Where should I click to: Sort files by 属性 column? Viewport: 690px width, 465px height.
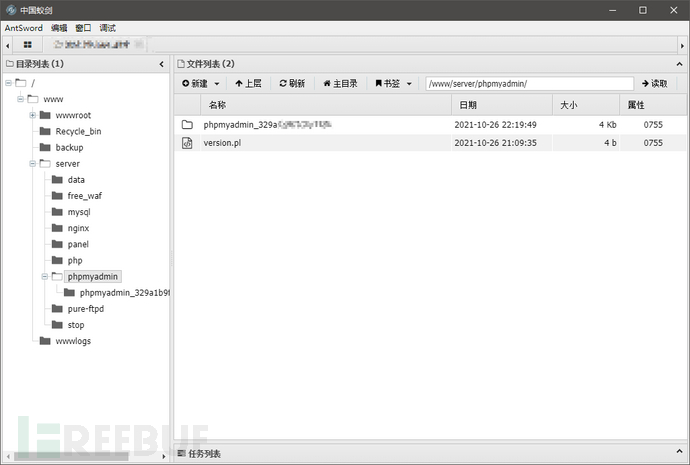click(x=653, y=105)
